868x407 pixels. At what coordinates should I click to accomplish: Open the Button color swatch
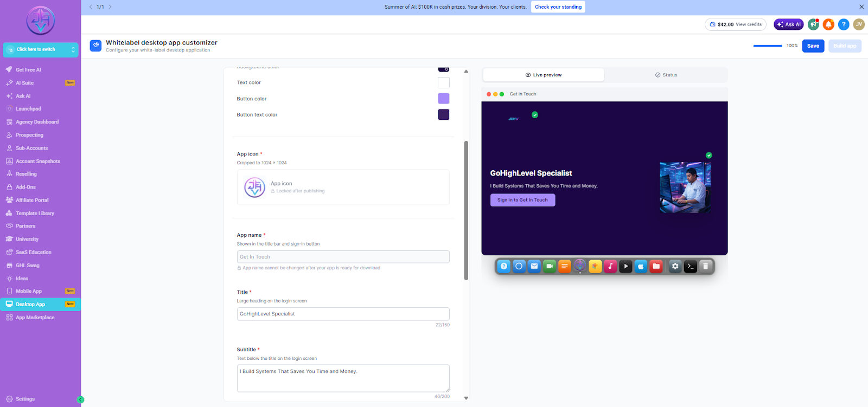click(x=444, y=99)
